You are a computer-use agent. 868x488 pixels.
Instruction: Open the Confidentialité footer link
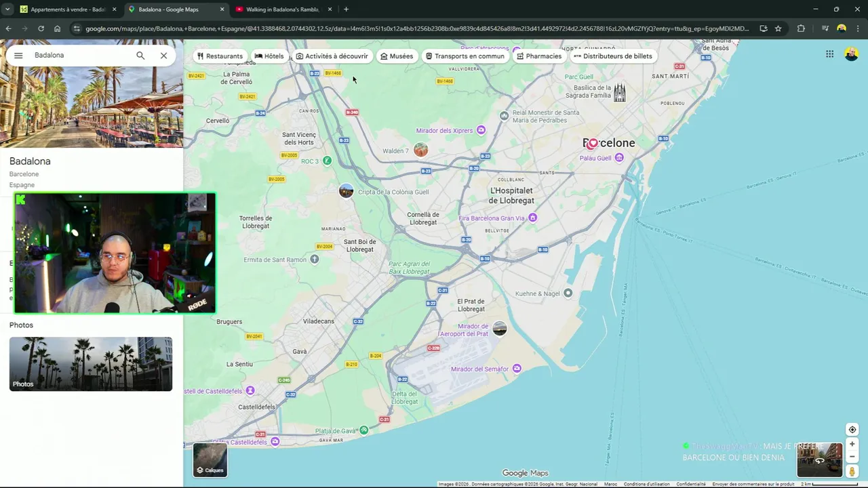[690, 484]
